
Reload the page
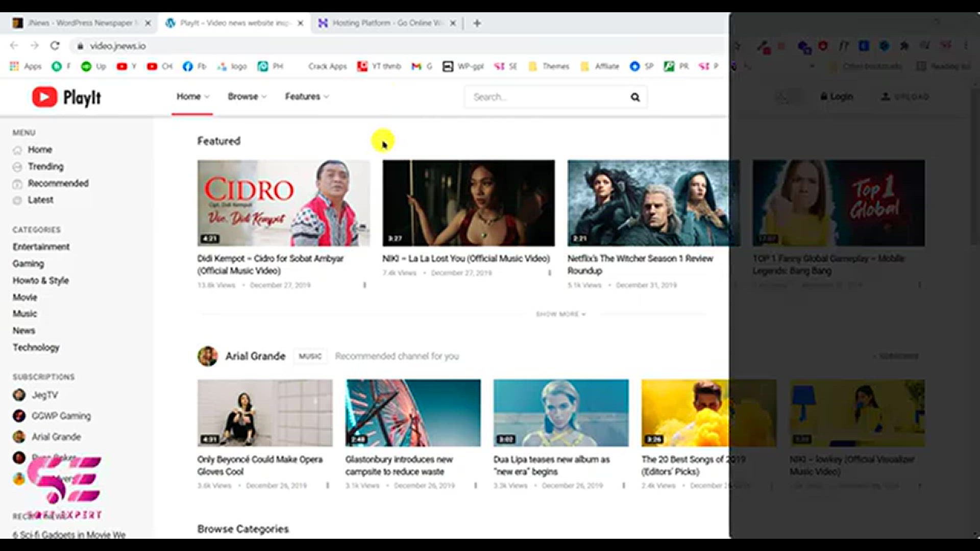pos(55,46)
